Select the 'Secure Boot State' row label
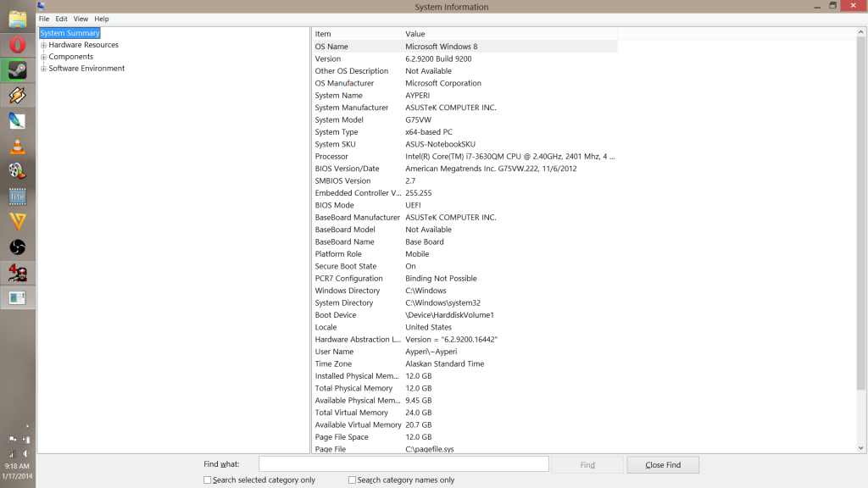 (x=346, y=266)
